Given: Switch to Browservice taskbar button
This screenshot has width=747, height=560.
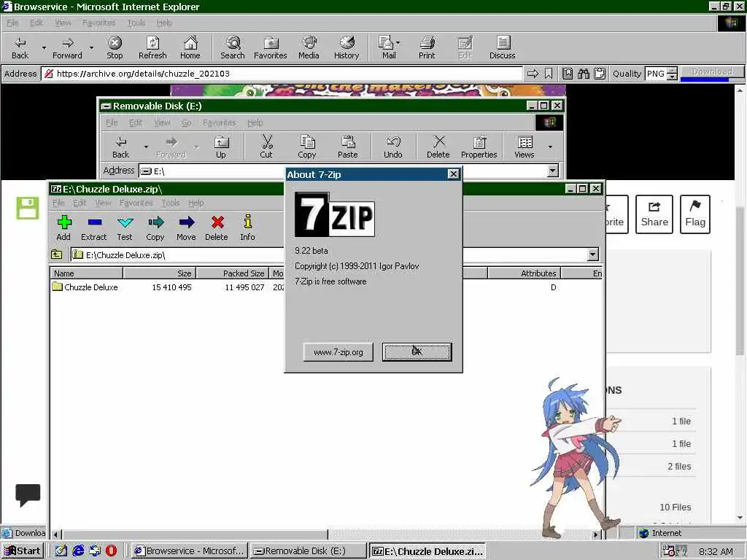Looking at the screenshot, I should click(x=190, y=551).
